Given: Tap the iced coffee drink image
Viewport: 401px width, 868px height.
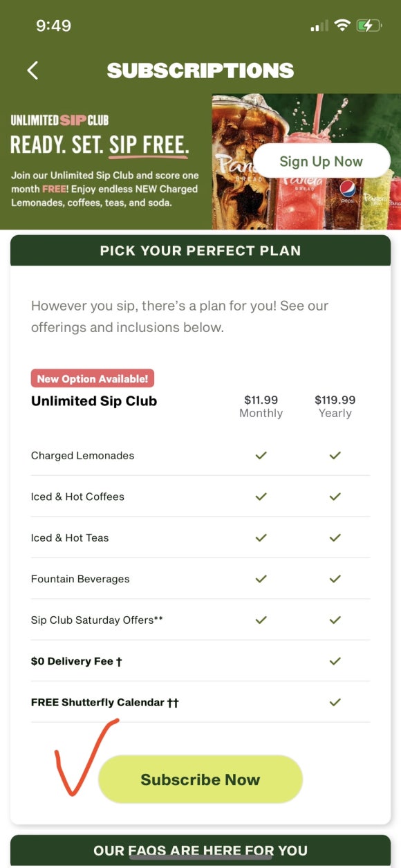Looking at the screenshot, I should pyautogui.click(x=242, y=163).
